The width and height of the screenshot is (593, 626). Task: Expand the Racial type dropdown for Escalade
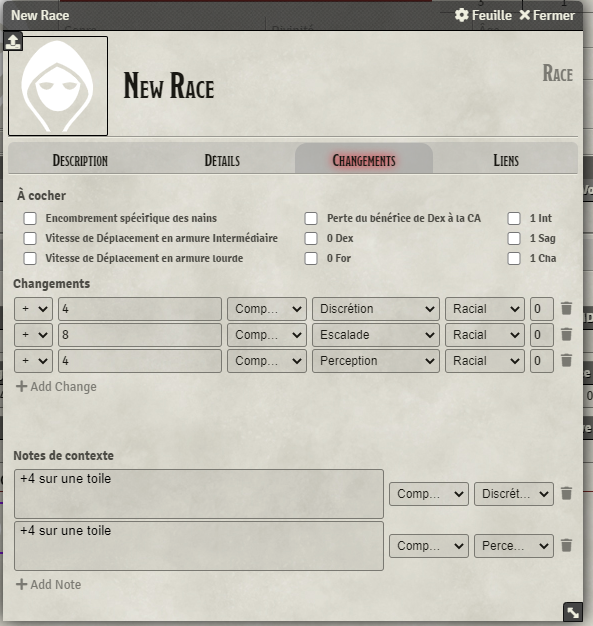click(x=485, y=335)
